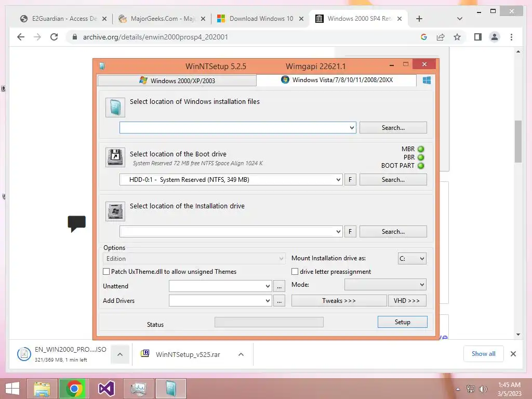Show hidden tray icons arrow
Viewport: 532px width, 399px height.
(x=458, y=389)
